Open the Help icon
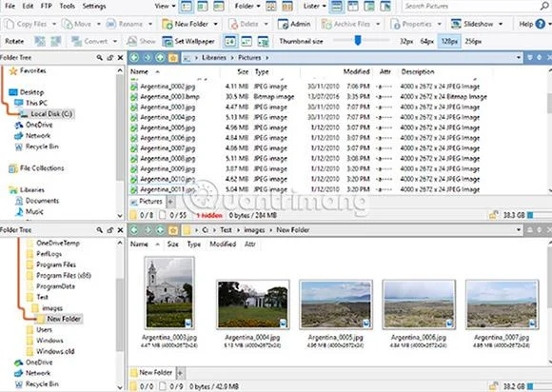Screen dimensions: 552x392 tap(540, 24)
